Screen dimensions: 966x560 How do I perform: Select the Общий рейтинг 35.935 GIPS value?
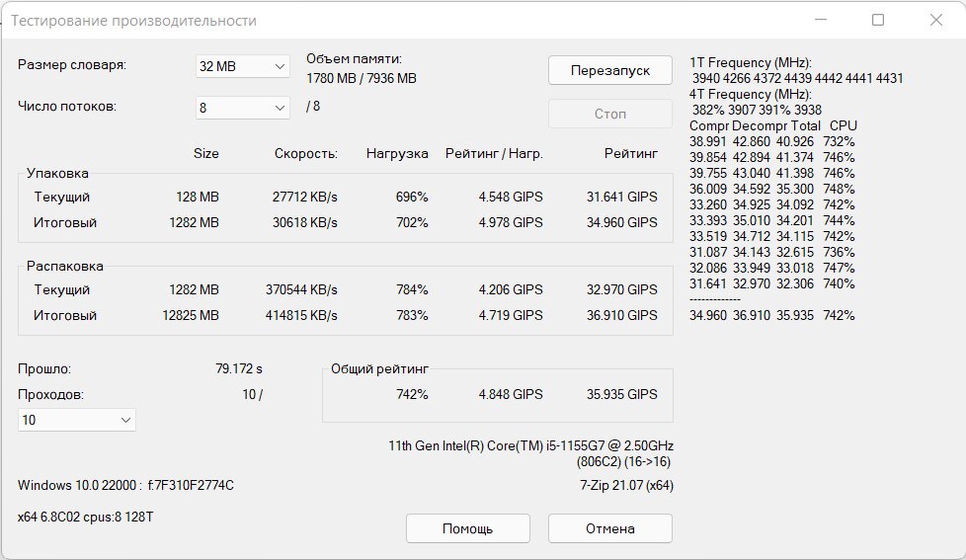coord(621,394)
